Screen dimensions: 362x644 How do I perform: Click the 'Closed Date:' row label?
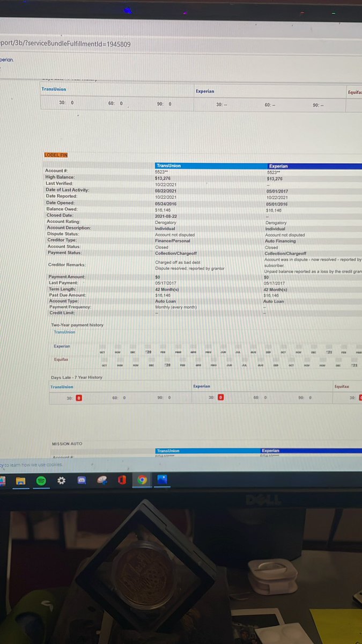pos(60,215)
